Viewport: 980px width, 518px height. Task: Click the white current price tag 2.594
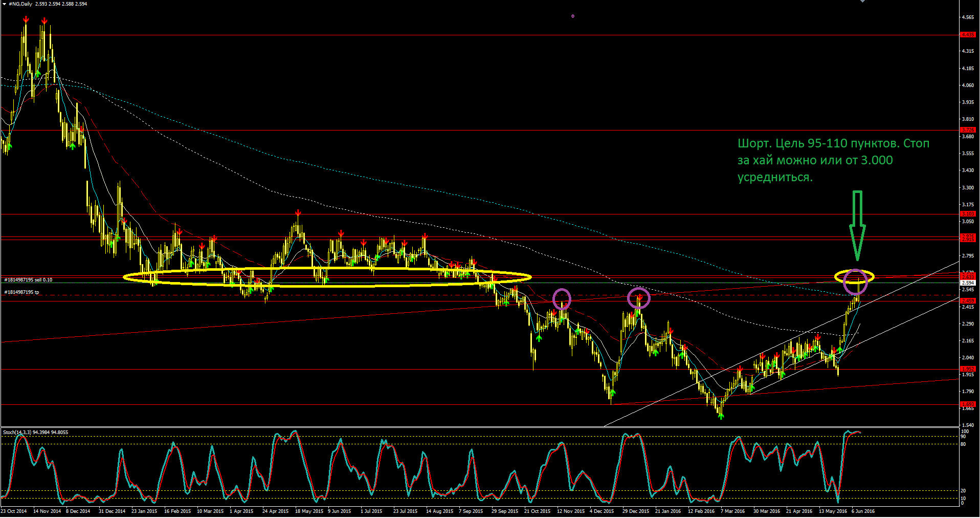[968, 283]
